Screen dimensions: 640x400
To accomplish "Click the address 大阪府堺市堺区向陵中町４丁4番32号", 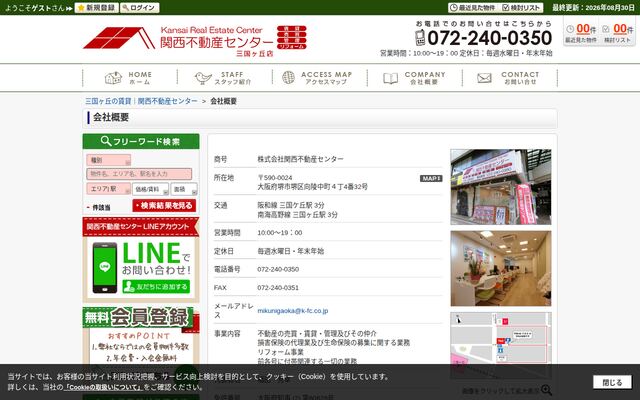I will tap(312, 187).
